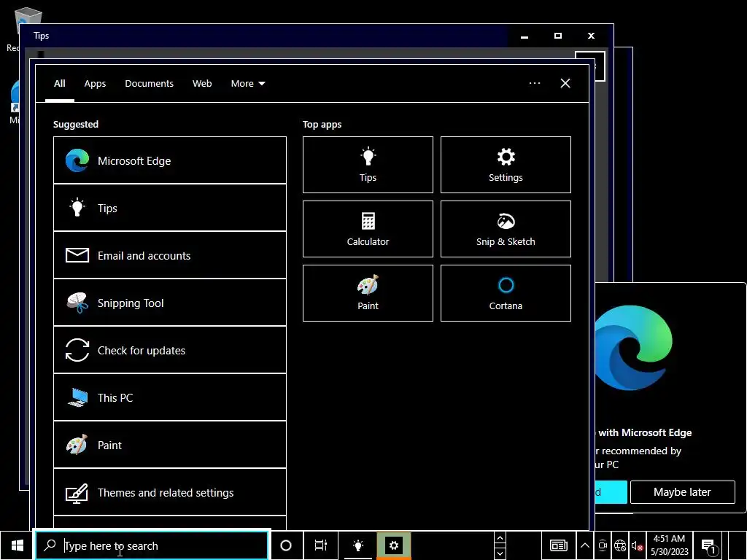
Task: Open search options ellipsis menu
Action: [535, 83]
